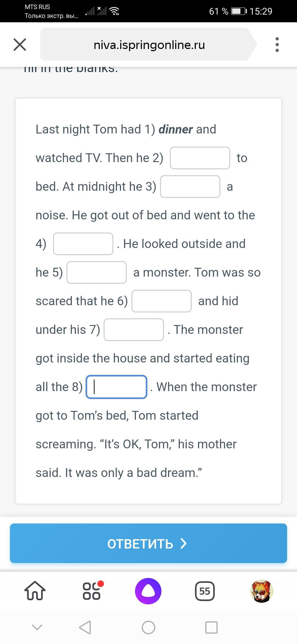Click blank 2 before 'to bed'
Viewport: 297px width, 644px height.
pyautogui.click(x=200, y=158)
